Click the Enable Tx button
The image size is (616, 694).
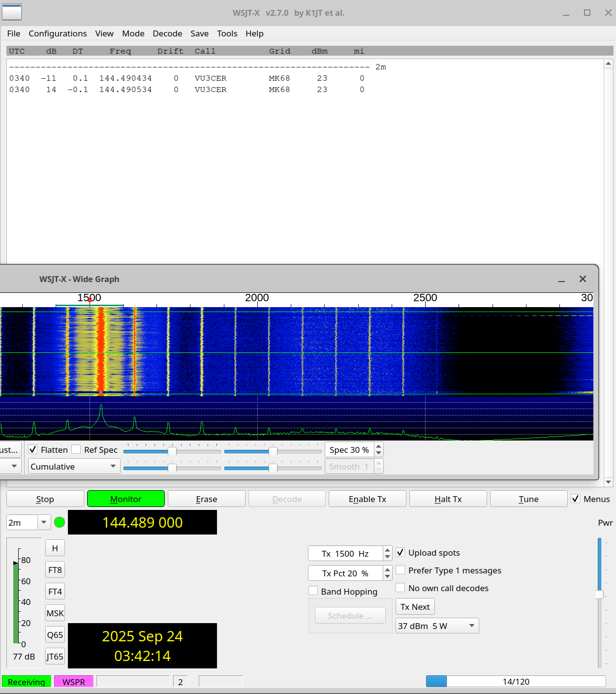pos(368,499)
